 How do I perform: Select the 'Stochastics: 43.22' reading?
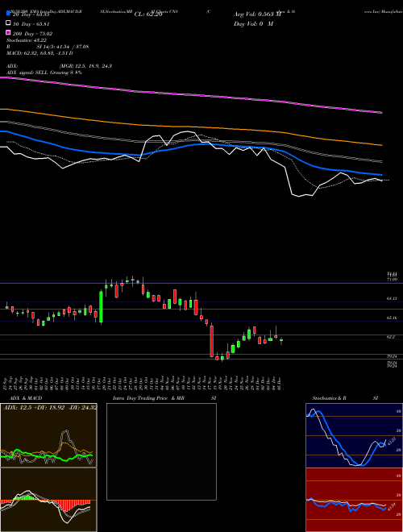coord(27,40)
